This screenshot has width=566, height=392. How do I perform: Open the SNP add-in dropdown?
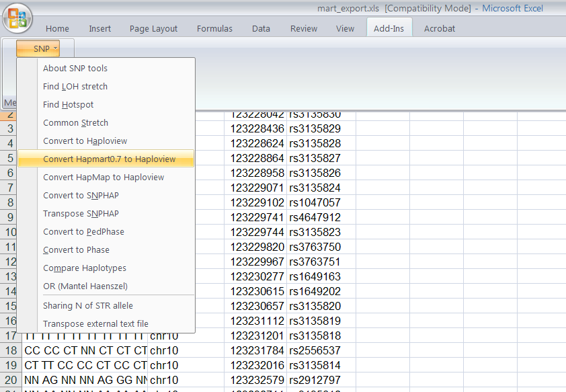[x=38, y=48]
